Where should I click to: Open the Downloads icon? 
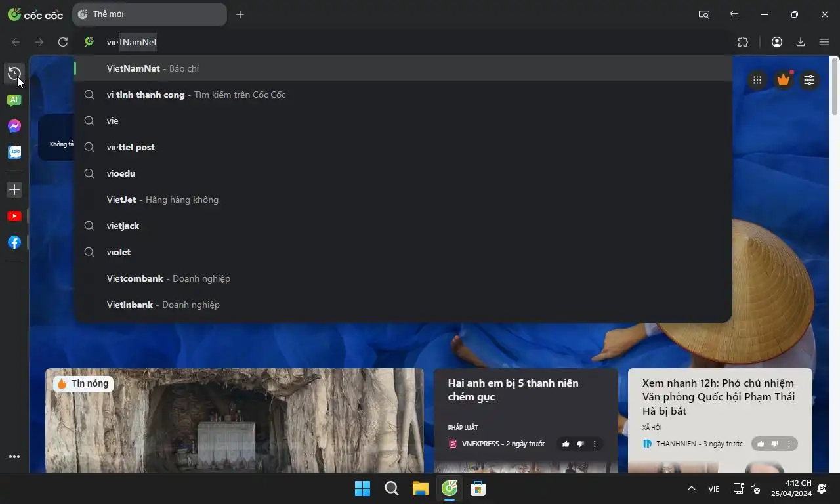coord(801,42)
